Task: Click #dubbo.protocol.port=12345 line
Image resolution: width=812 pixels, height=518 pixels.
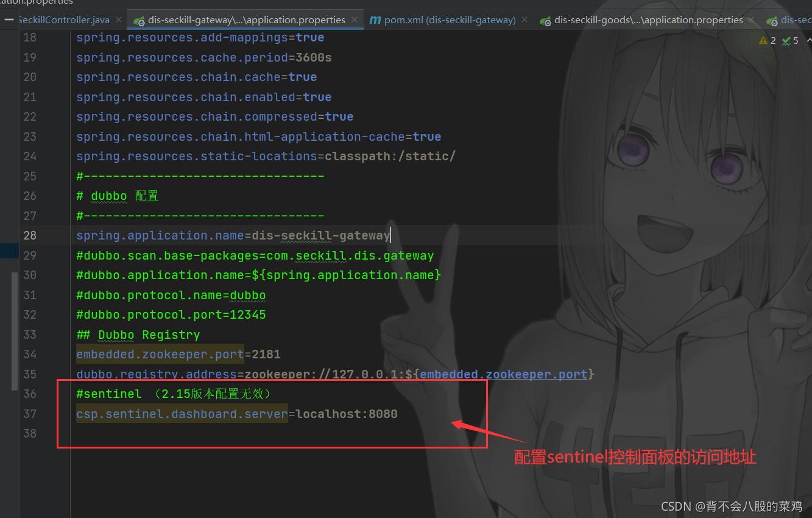Action: (171, 314)
